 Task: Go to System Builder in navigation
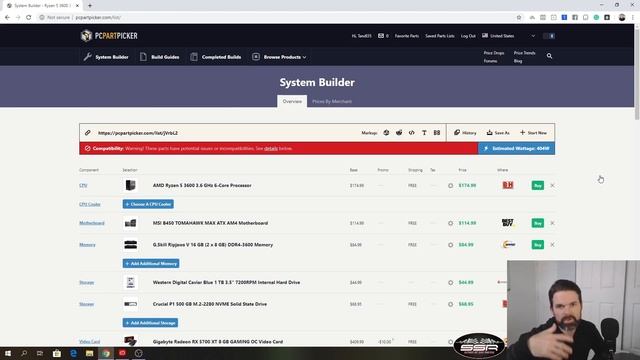pyautogui.click(x=106, y=57)
